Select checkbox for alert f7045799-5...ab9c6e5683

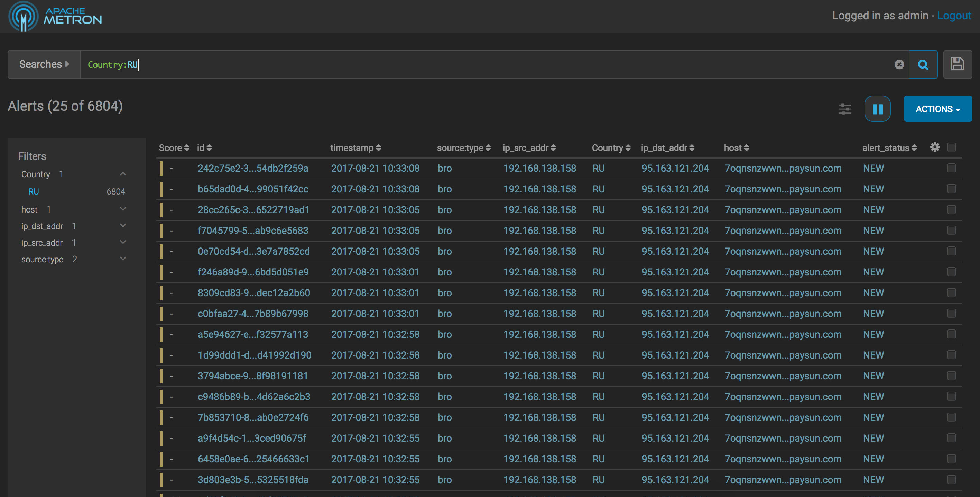[x=951, y=231]
